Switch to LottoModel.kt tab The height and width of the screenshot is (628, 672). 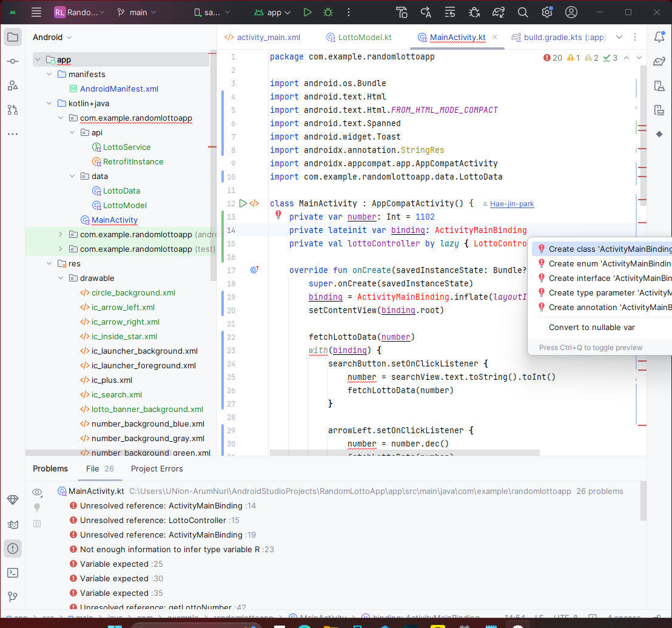359,37
